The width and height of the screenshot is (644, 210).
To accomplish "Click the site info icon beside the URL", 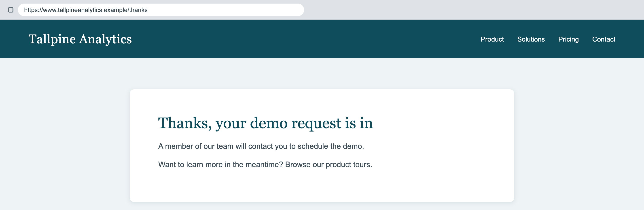I will coord(11,10).
